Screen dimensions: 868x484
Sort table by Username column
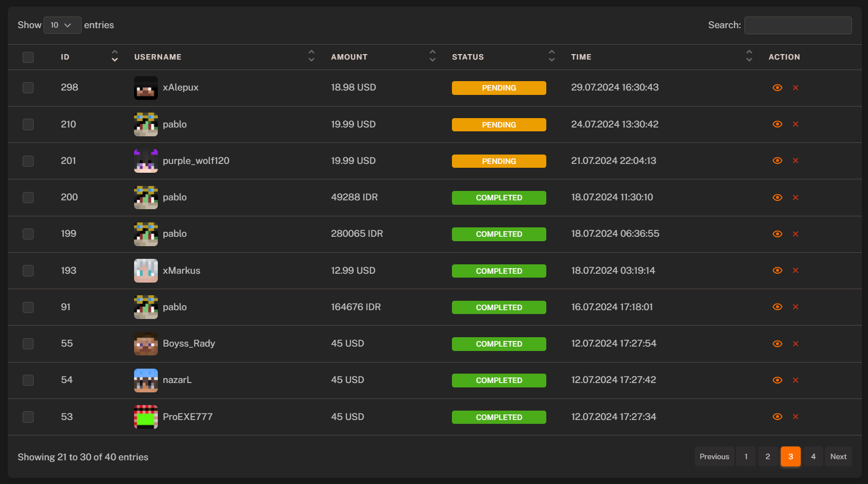click(312, 56)
